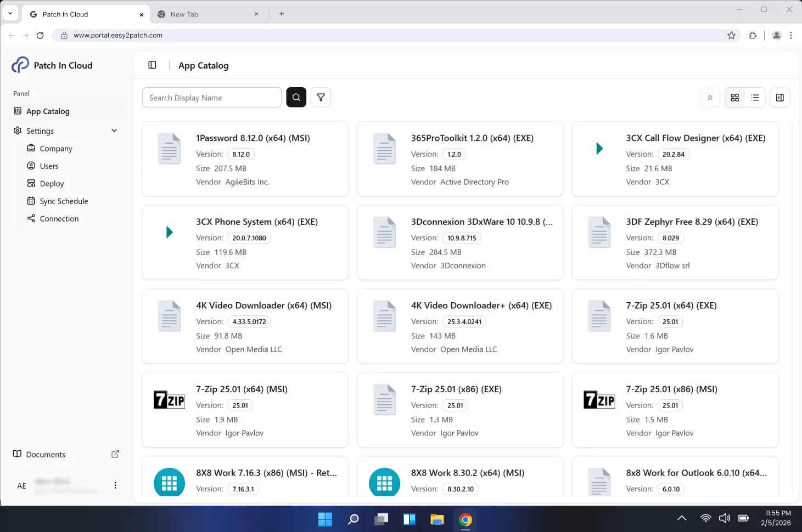
Task: Click the Patch In Cloud logo
Action: pos(20,65)
